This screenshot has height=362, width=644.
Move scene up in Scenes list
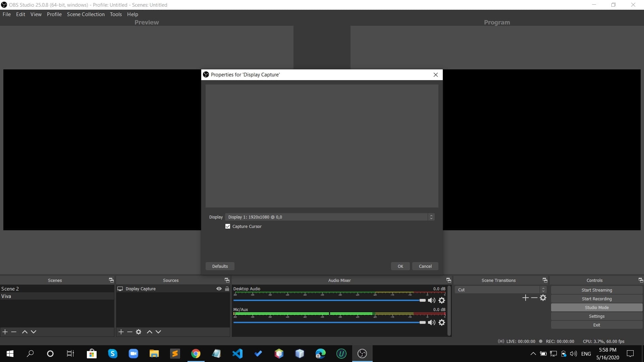(x=24, y=332)
